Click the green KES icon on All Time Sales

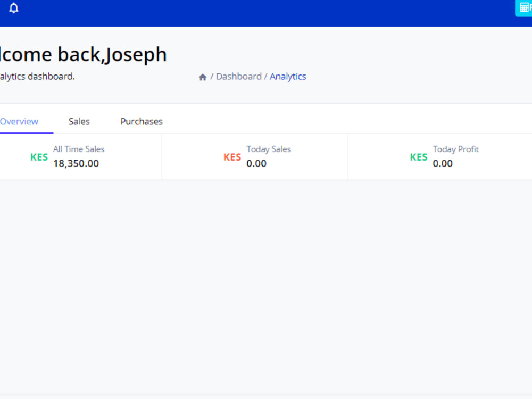[x=39, y=156]
